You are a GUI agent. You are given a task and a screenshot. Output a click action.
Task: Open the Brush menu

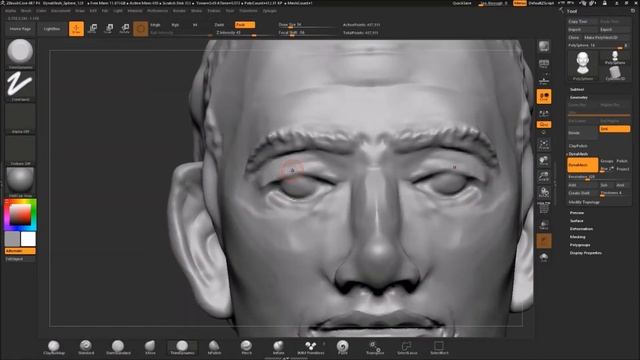(26, 11)
